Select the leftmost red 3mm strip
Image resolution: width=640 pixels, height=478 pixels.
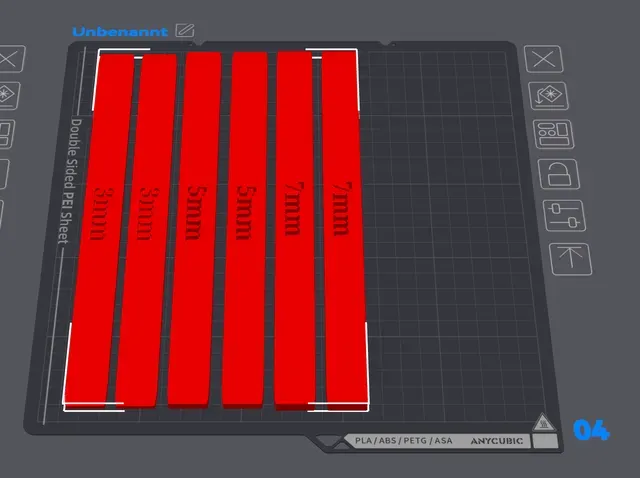[x=98, y=229]
